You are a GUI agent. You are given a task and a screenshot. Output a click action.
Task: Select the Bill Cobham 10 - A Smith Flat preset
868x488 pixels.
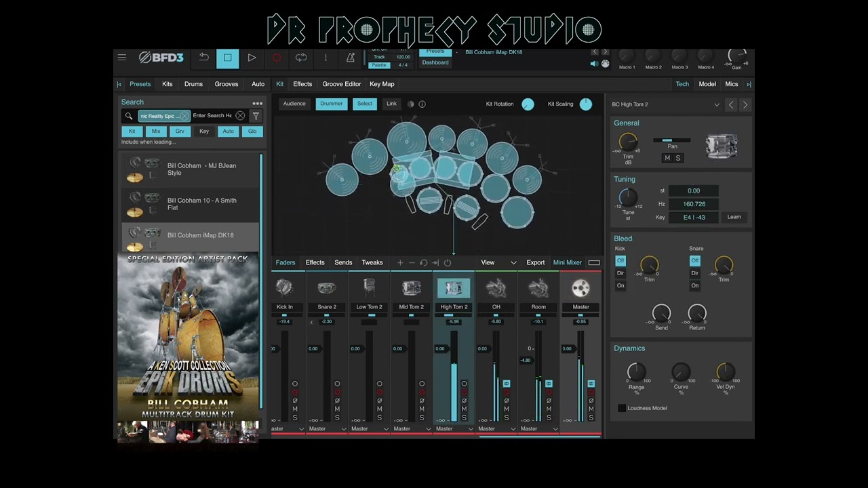190,205
